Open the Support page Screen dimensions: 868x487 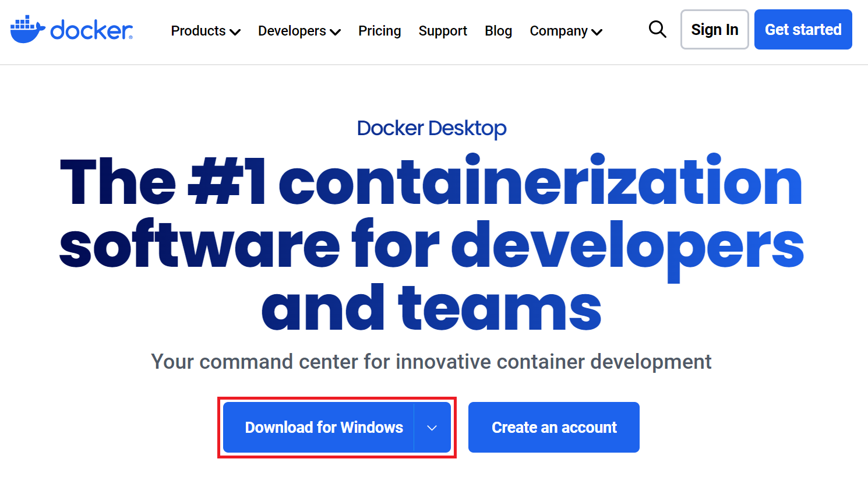click(x=443, y=31)
